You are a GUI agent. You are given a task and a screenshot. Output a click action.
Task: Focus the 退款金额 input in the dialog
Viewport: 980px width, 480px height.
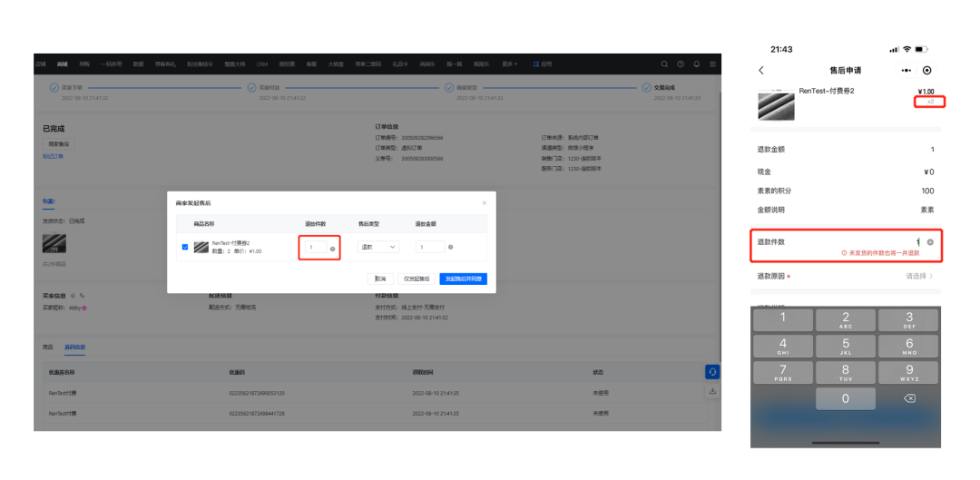[x=430, y=247]
